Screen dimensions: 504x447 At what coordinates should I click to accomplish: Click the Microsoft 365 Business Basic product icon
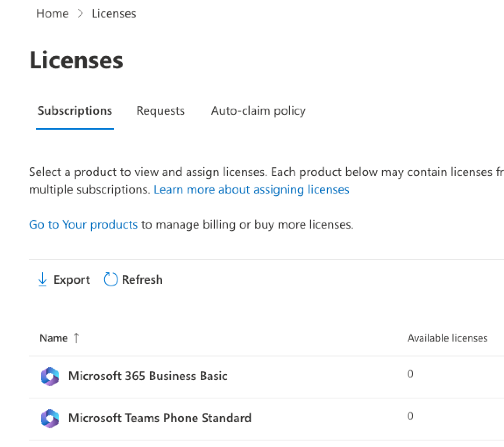(x=50, y=376)
